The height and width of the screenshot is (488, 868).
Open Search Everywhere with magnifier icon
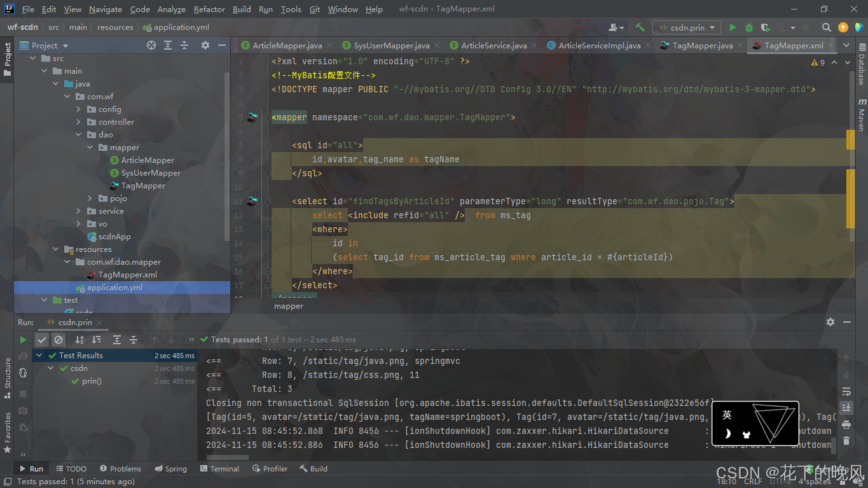tap(827, 27)
